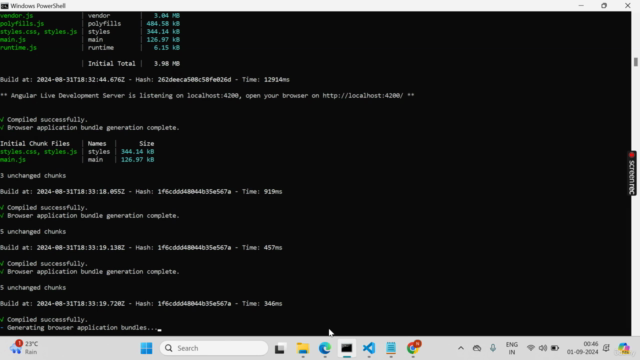640x360 pixels.
Task: Open the clock showing 00:46 01-09-2024
Action: (x=582, y=348)
